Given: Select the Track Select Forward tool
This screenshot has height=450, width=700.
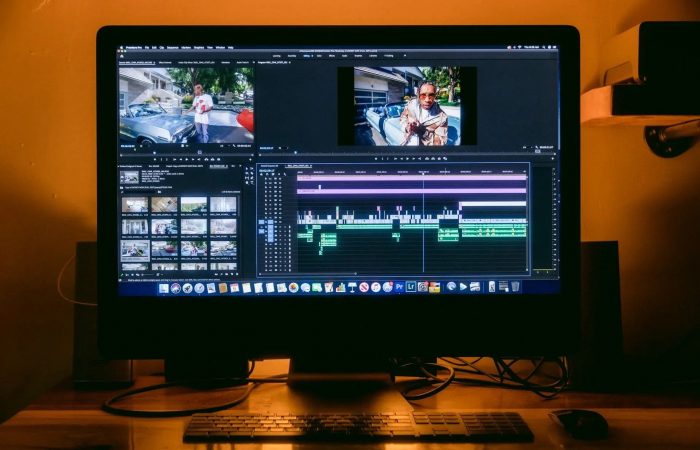Looking at the screenshot, I should click(252, 169).
